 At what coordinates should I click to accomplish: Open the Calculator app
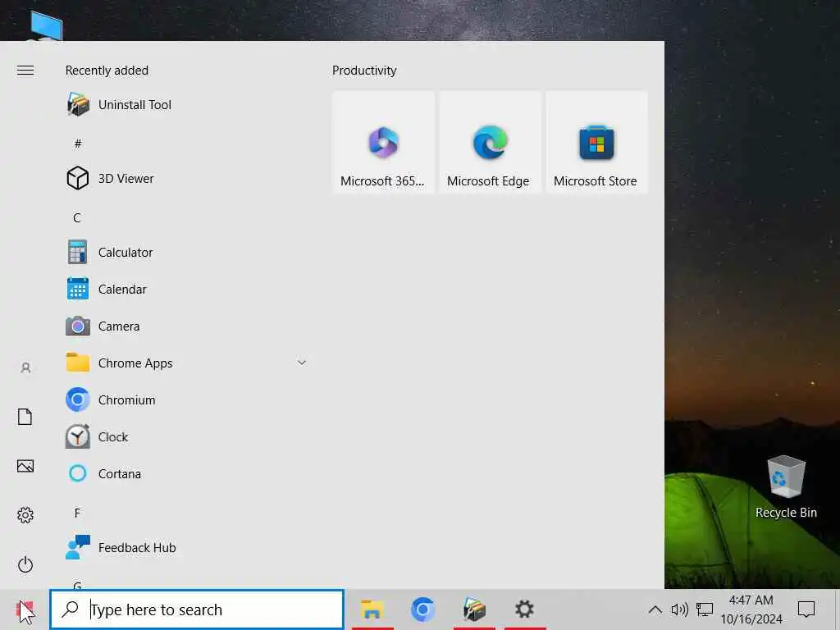(185, 253)
